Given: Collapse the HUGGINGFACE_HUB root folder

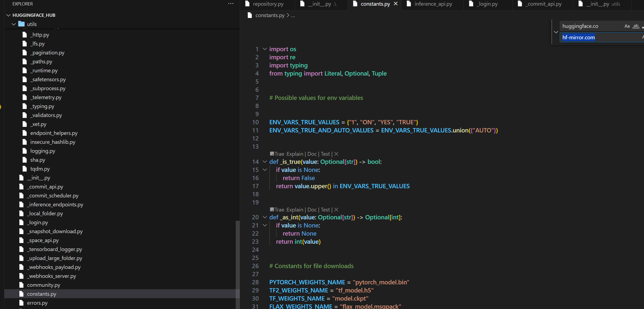Looking at the screenshot, I should tap(8, 15).
